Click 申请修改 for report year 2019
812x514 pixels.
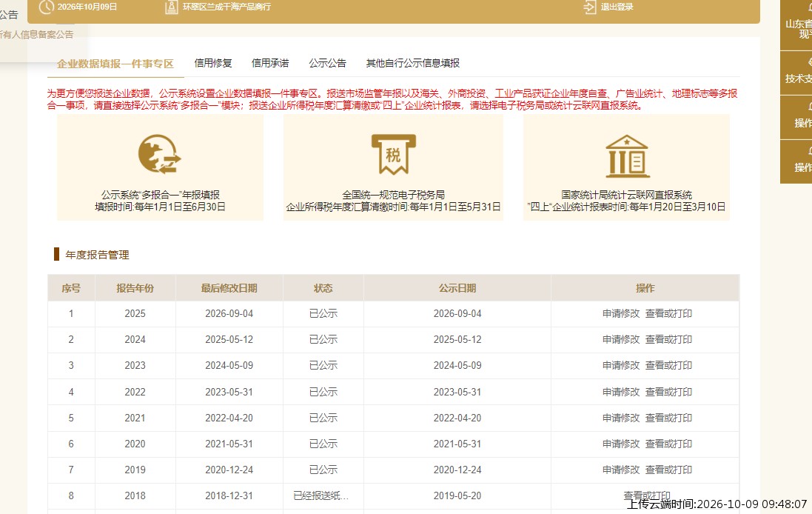point(621,470)
